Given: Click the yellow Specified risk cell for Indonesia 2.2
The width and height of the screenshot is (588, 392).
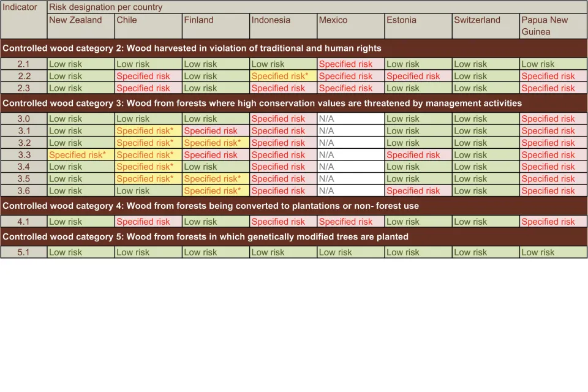Looking at the screenshot, I should pyautogui.click(x=282, y=76).
